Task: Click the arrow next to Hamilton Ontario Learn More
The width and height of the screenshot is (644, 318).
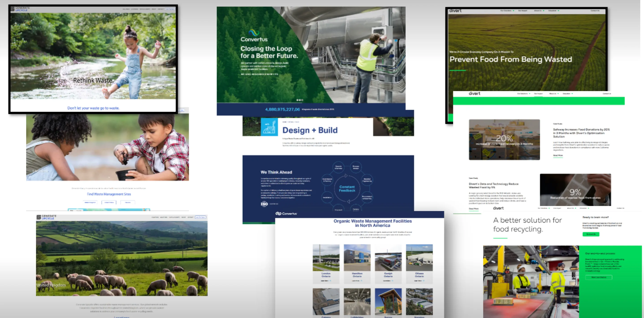Action: pos(361,281)
